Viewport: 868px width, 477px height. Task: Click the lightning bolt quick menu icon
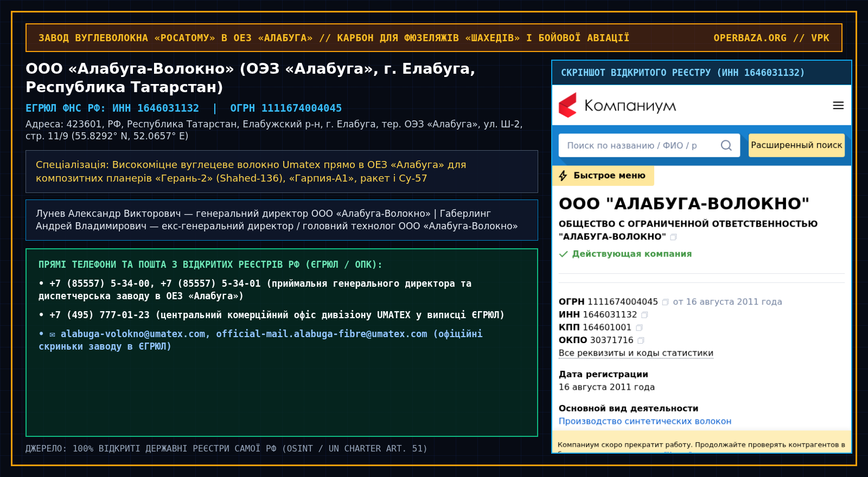pos(563,176)
